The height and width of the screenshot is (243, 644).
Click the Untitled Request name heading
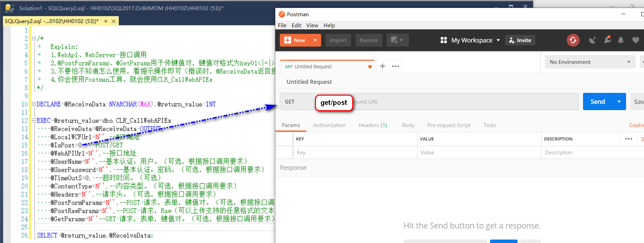[309, 82]
